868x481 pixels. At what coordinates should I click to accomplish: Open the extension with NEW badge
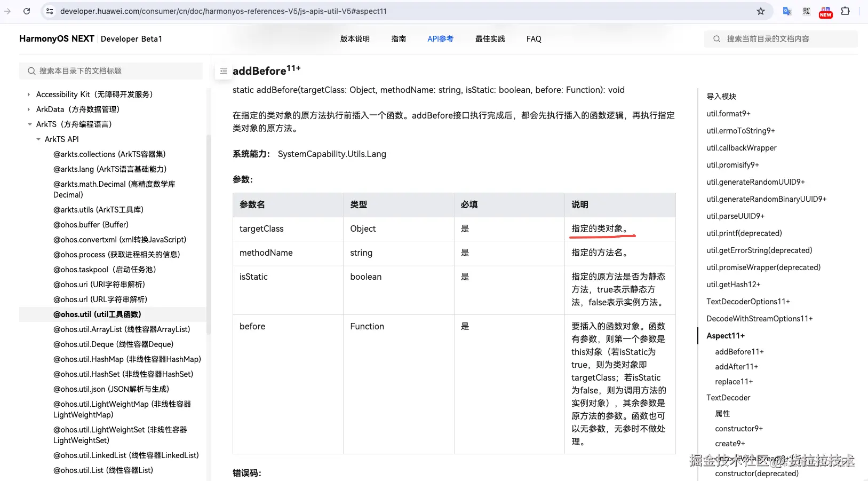tap(825, 12)
